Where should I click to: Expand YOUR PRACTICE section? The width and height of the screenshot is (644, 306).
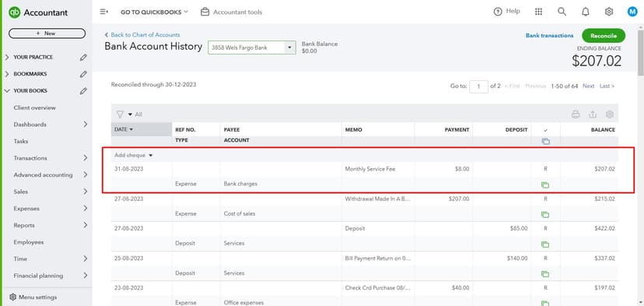point(6,57)
